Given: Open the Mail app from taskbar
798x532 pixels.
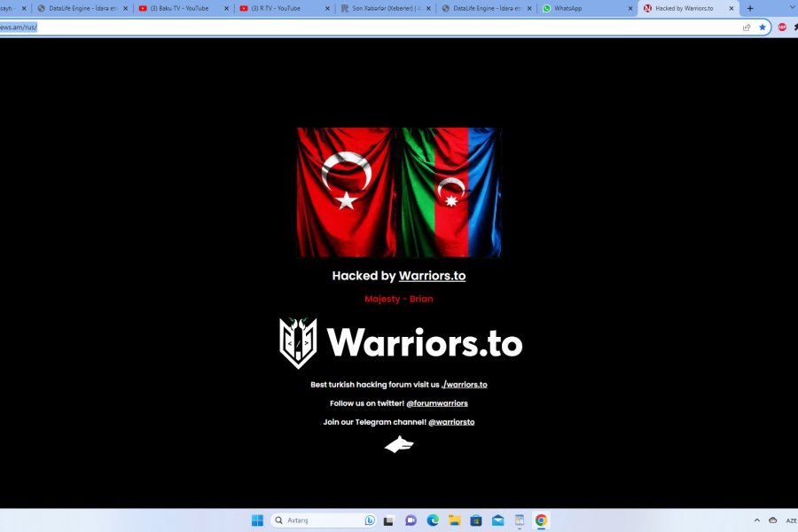Looking at the screenshot, I should click(x=497, y=520).
